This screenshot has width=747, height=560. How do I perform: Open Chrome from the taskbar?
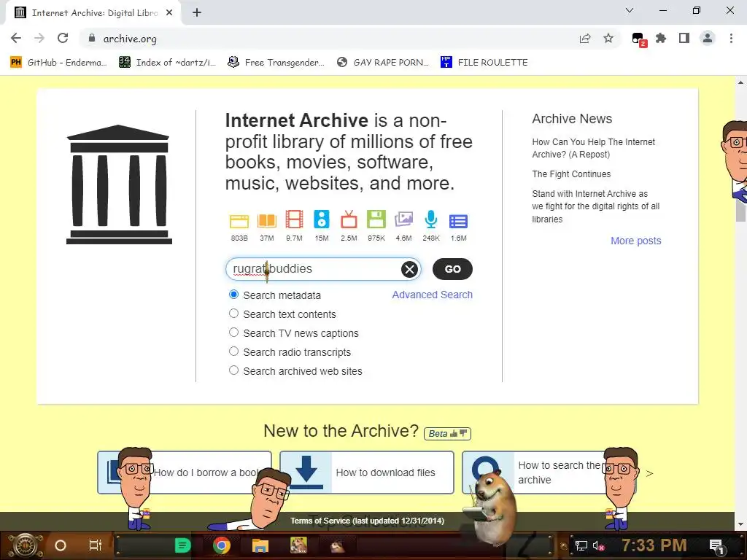pos(222,545)
